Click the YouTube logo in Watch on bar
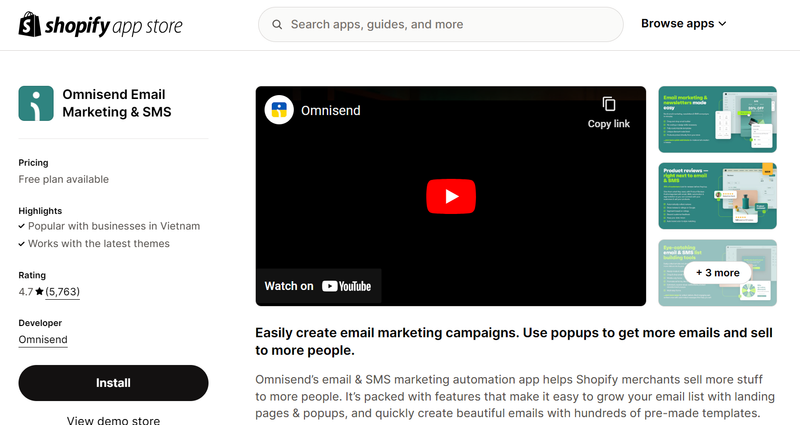 tap(347, 286)
